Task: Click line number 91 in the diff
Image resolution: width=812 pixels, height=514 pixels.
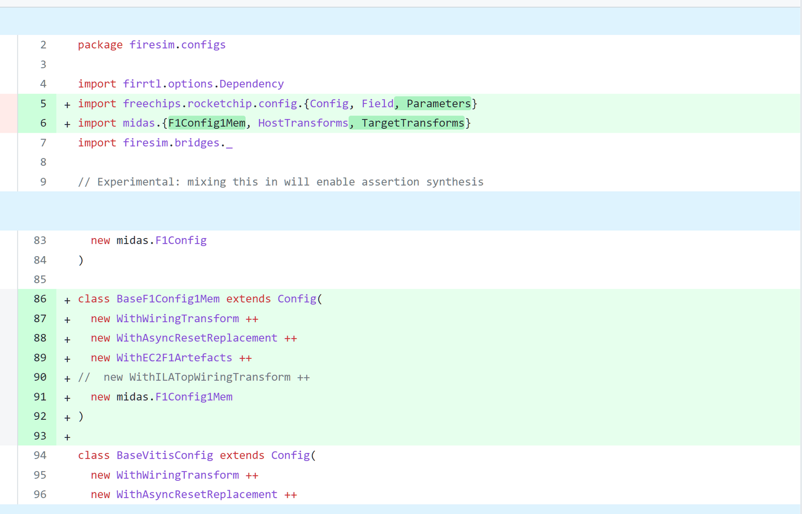Action: point(40,397)
